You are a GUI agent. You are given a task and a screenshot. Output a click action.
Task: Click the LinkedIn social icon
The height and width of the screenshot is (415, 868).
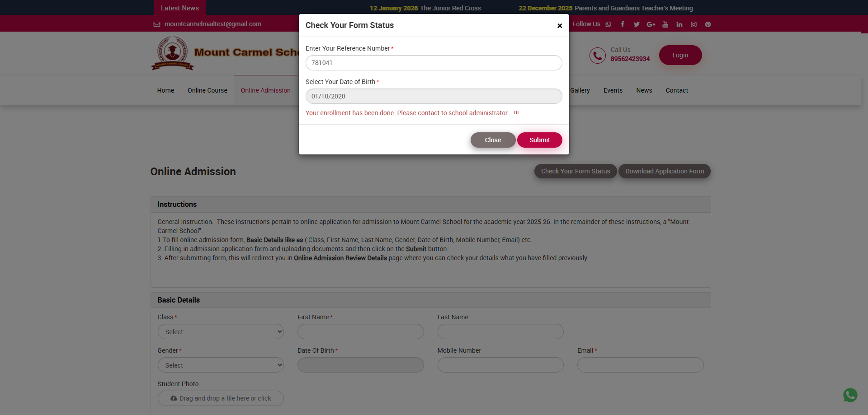679,24
